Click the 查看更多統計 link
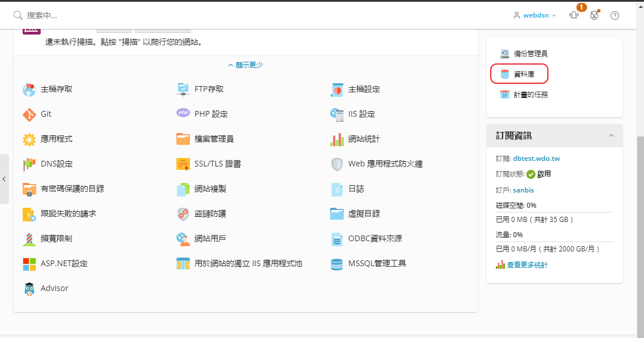644x338 pixels. tap(527, 265)
